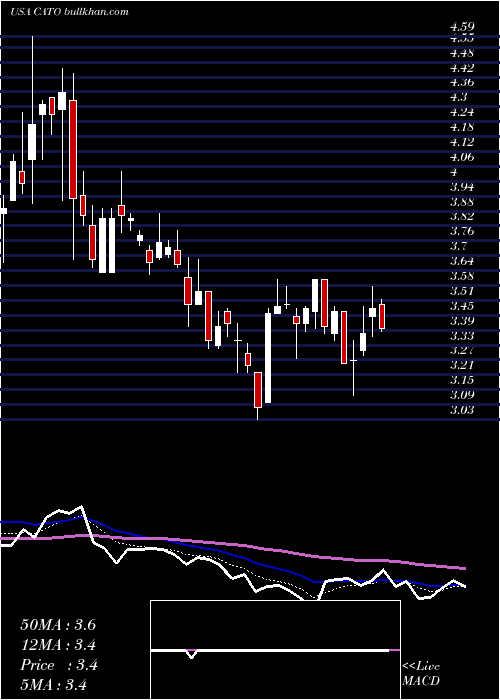Click inside the MACD inset chart box
This screenshot has width=500, height=700.
click(275, 650)
